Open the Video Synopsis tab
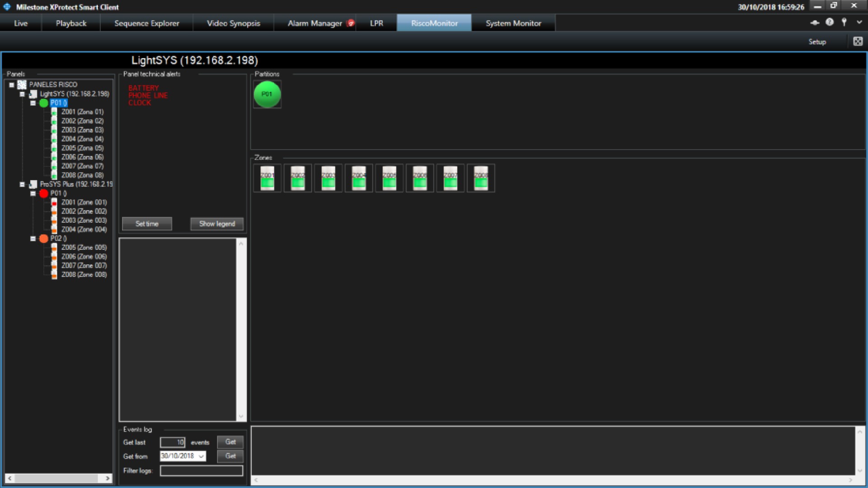This screenshot has width=868, height=488. pos(233,23)
